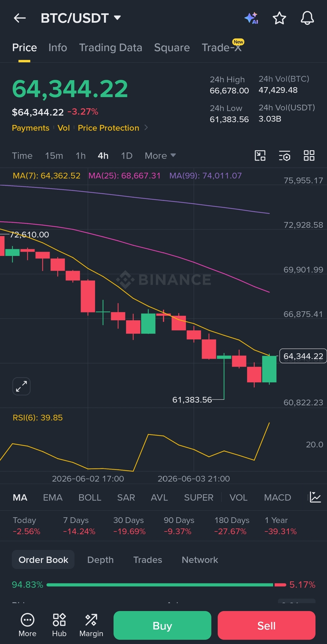327x644 pixels.
Task: Tap the 24h High value 66,678.00
Action: [229, 90]
